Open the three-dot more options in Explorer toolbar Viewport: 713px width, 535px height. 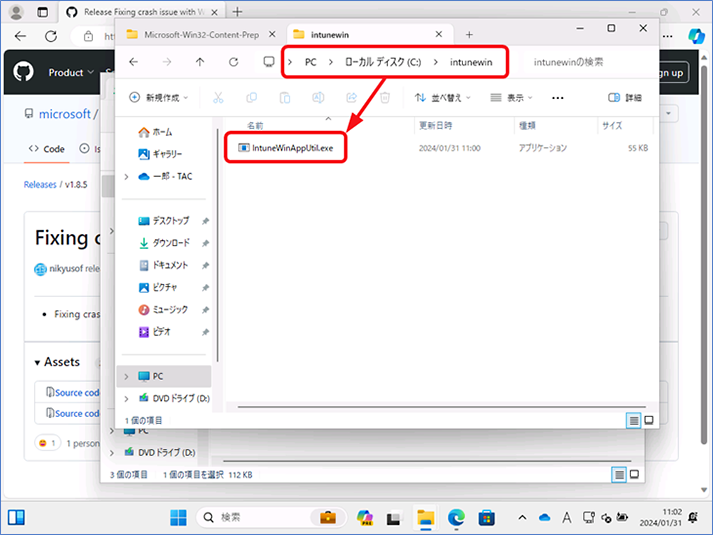coord(557,98)
